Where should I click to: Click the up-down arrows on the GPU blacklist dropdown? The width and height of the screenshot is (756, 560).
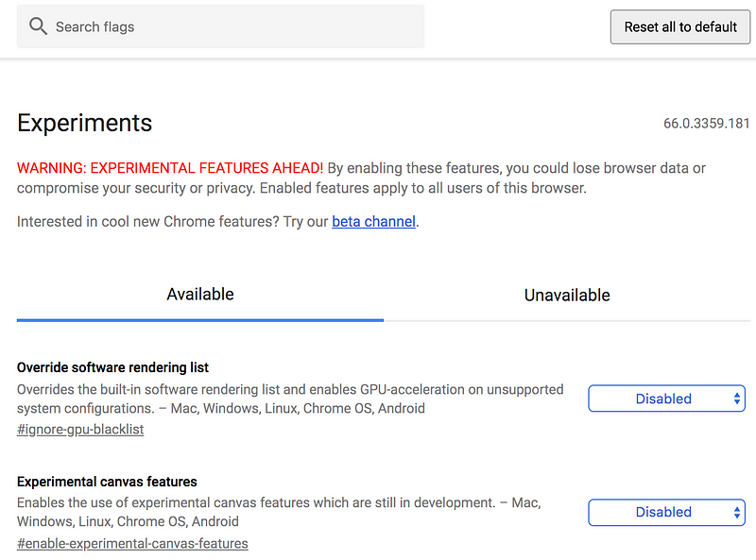pos(737,399)
